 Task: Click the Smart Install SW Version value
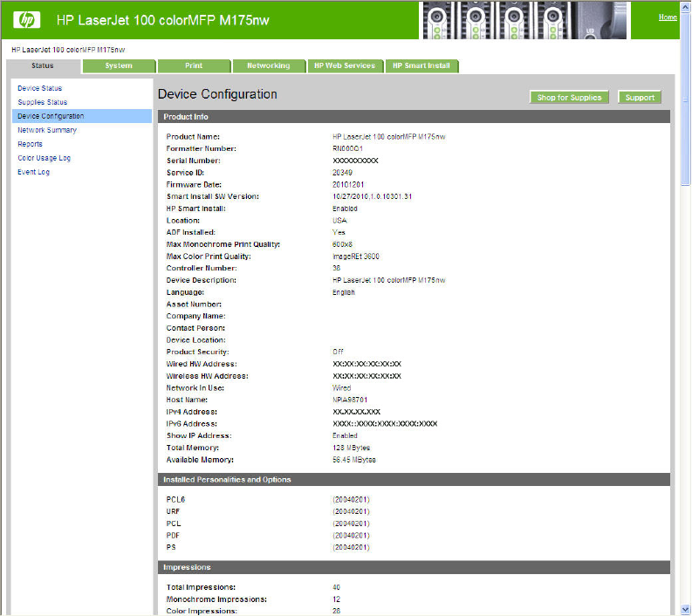point(372,196)
